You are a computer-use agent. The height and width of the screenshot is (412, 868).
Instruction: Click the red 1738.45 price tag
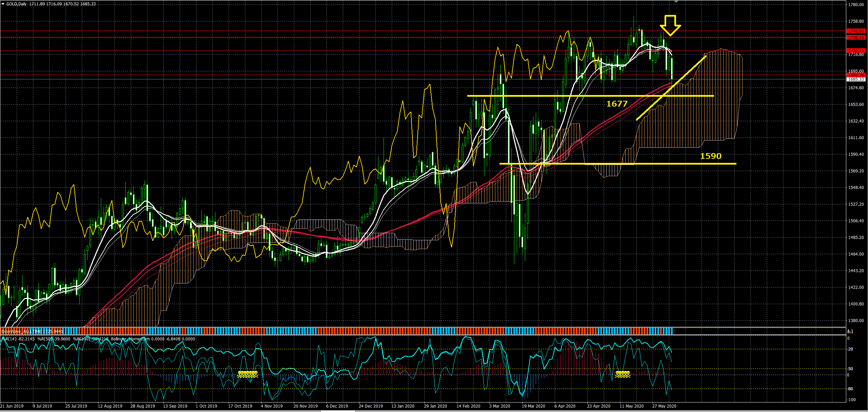pyautogui.click(x=856, y=38)
